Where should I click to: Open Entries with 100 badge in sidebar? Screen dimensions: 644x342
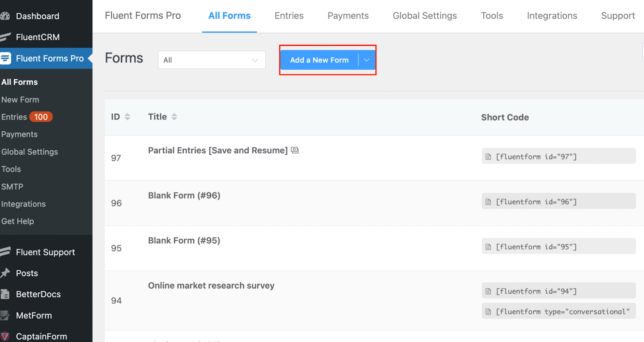pos(27,117)
